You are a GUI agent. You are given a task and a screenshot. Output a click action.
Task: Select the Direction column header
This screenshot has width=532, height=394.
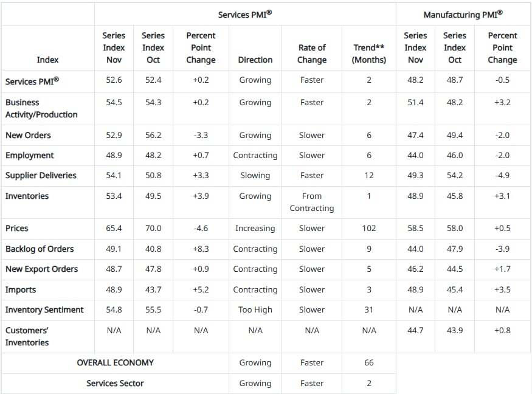255,60
